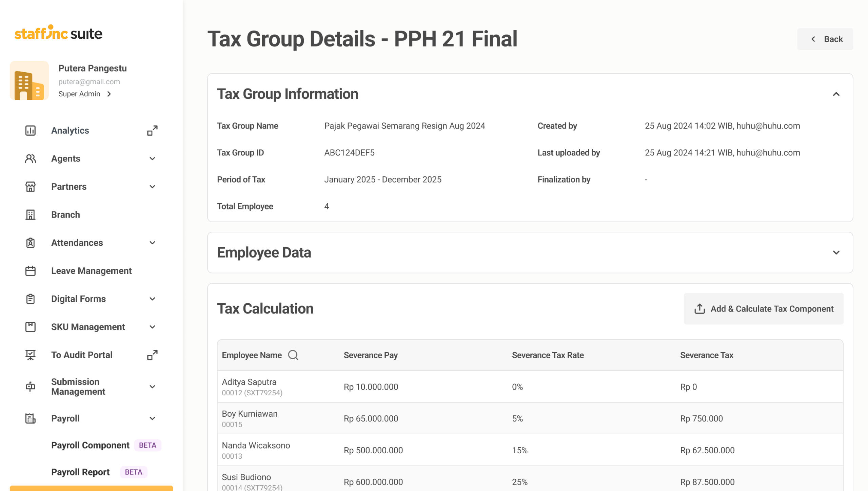The height and width of the screenshot is (491, 868).
Task: Click the company building avatar thumbnail
Action: [29, 81]
